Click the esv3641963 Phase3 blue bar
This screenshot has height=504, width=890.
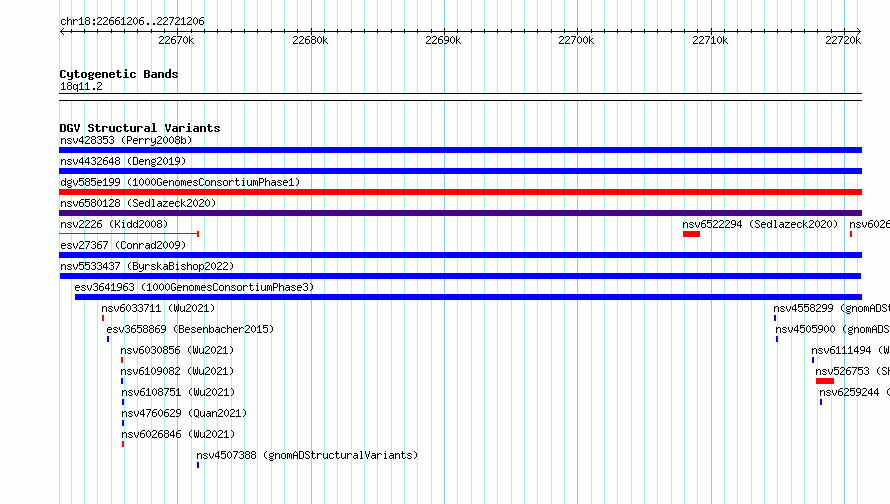click(468, 297)
